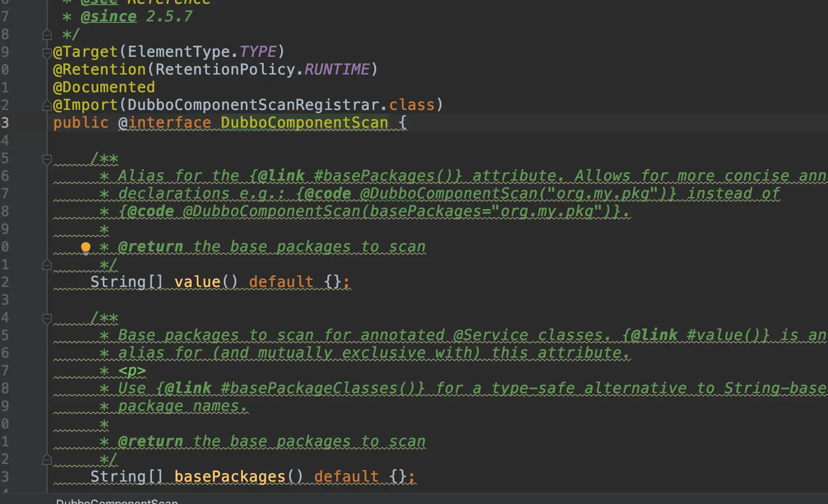Click 'String[]' type before basePackages()
The image size is (828, 504).
pyautogui.click(x=127, y=477)
